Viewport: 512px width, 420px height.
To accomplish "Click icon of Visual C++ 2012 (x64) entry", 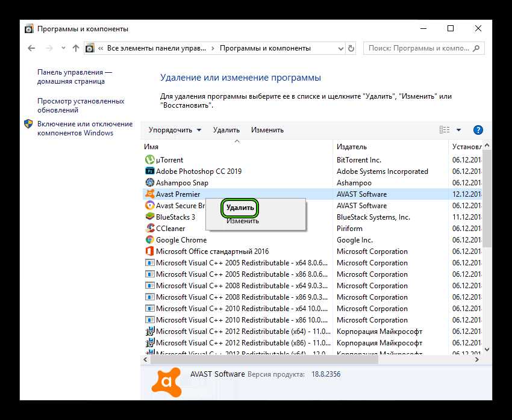I will pos(149,332).
